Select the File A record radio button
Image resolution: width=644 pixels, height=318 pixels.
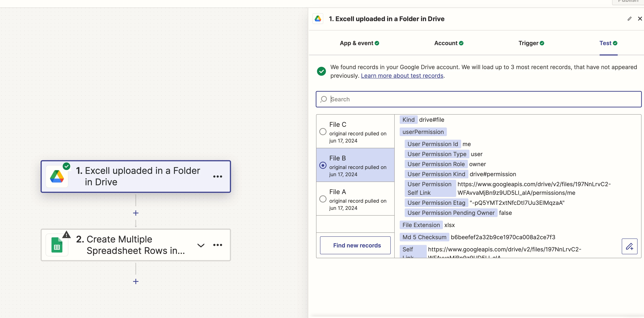click(323, 199)
